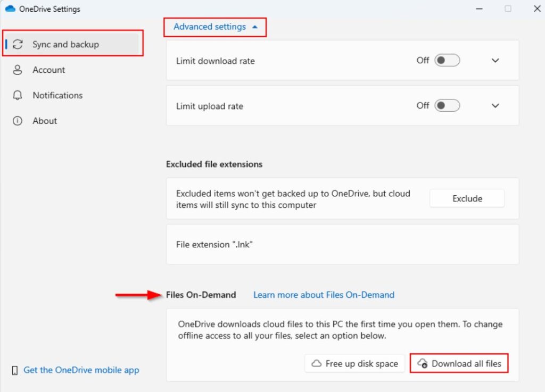
Task: Expand the Limit upload rate options
Action: click(495, 105)
